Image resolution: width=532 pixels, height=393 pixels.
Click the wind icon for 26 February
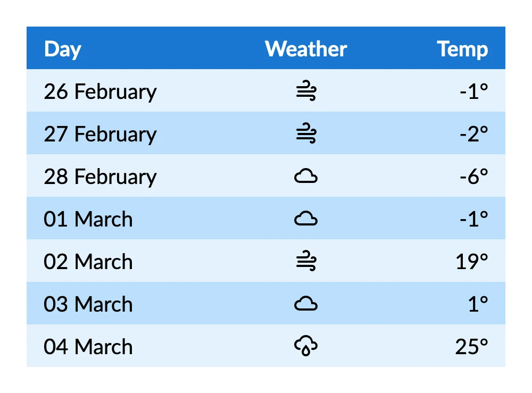tap(306, 91)
